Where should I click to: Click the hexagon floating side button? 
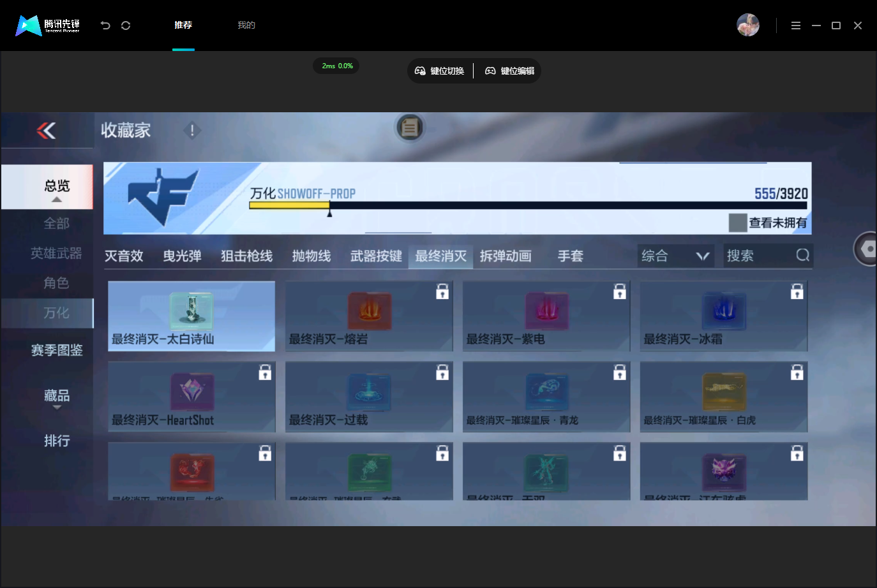[867, 249]
